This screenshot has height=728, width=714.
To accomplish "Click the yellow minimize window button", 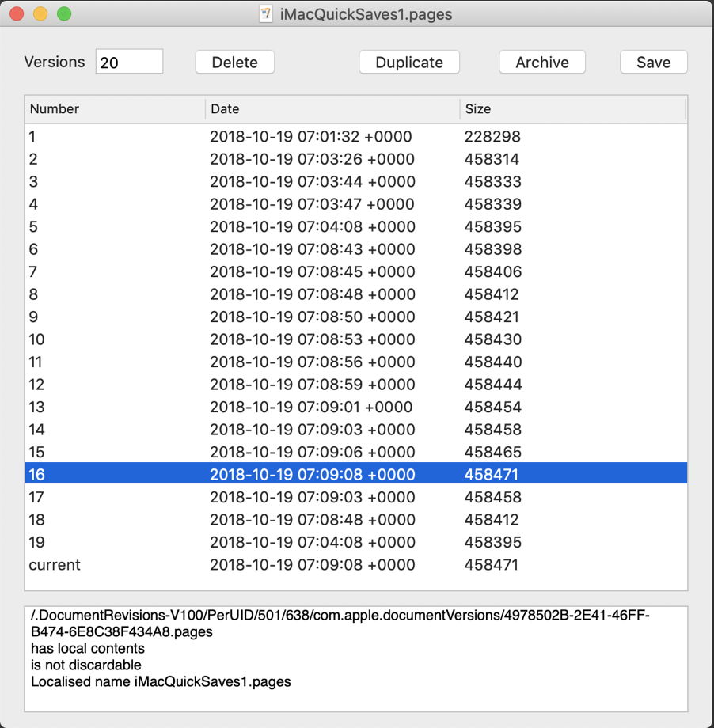I will pyautogui.click(x=40, y=14).
